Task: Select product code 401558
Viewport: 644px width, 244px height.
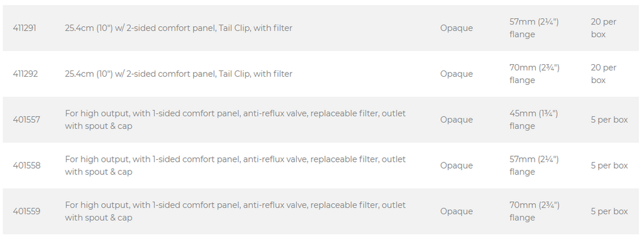Action: (26, 165)
